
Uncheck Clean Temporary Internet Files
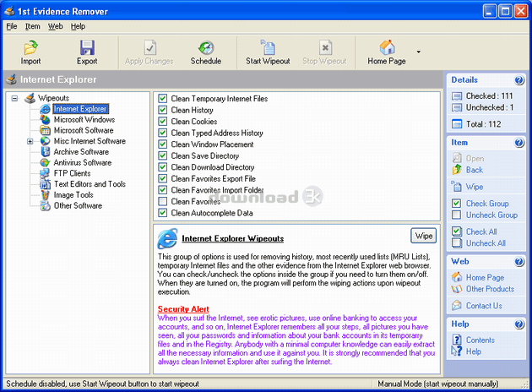tap(163, 99)
